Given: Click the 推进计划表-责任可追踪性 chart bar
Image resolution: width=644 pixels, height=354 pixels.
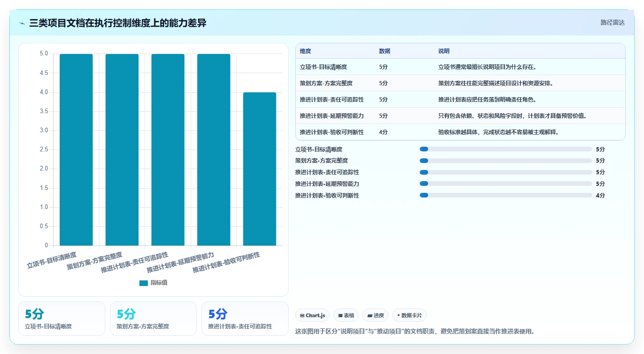Looking at the screenshot, I should click(168, 150).
